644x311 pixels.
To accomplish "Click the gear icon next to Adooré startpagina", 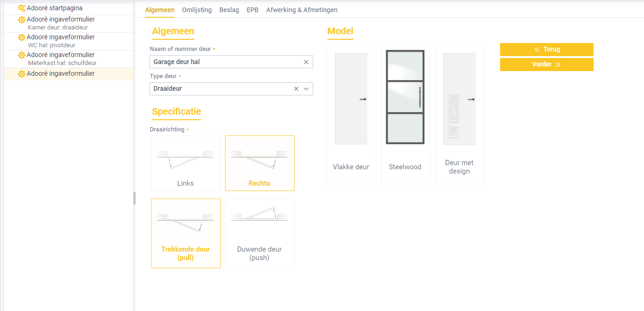I will click(21, 8).
